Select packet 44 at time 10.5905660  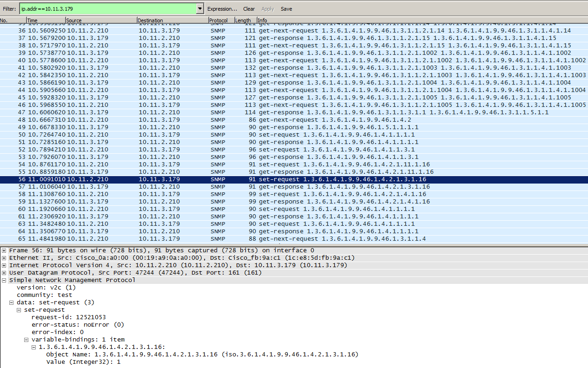294,90
